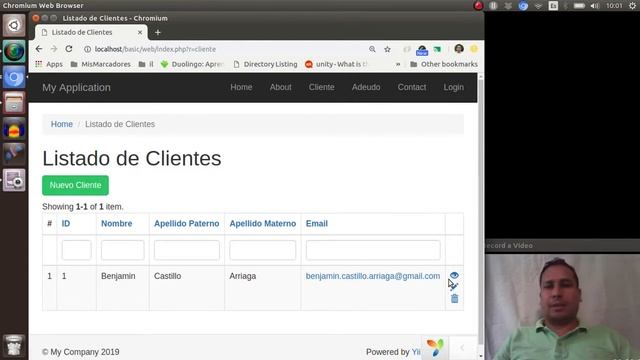Collapse the debug toolbar arrow at bottom

click(x=462, y=348)
